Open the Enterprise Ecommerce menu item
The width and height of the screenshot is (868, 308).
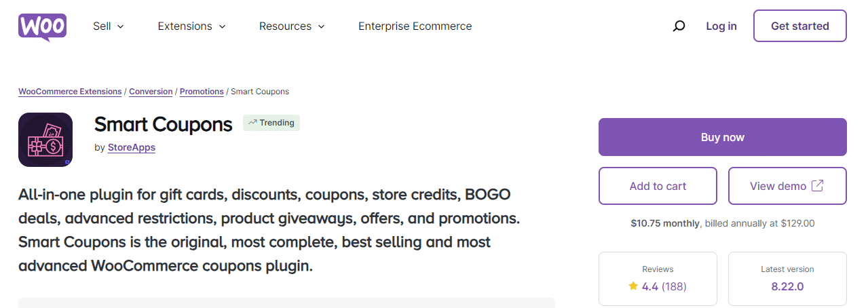click(x=415, y=26)
